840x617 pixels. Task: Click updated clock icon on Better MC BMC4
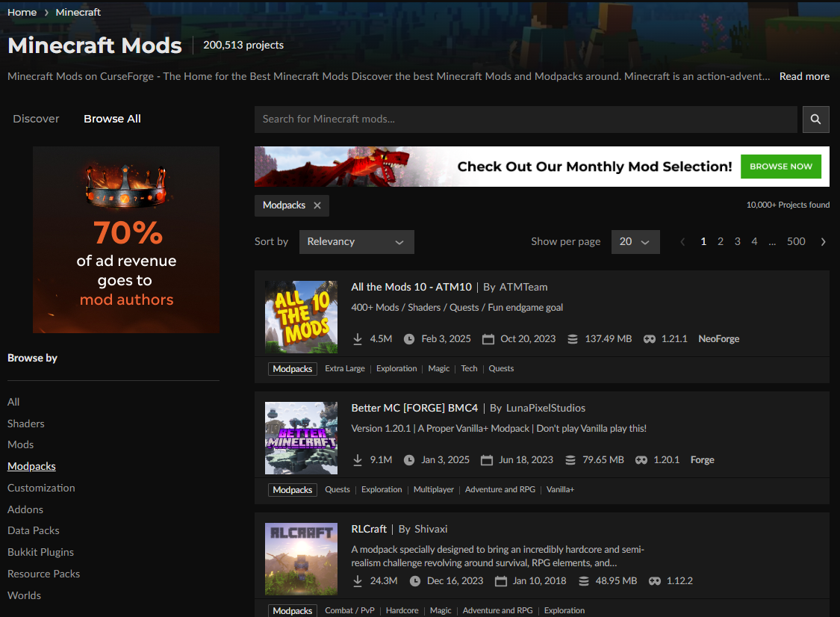408,460
